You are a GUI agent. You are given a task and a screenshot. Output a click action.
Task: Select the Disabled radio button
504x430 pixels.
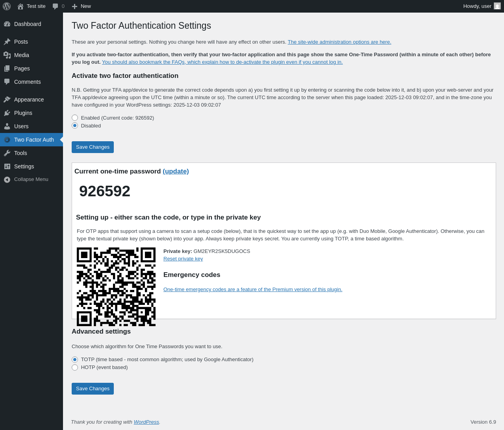pyautogui.click(x=75, y=125)
